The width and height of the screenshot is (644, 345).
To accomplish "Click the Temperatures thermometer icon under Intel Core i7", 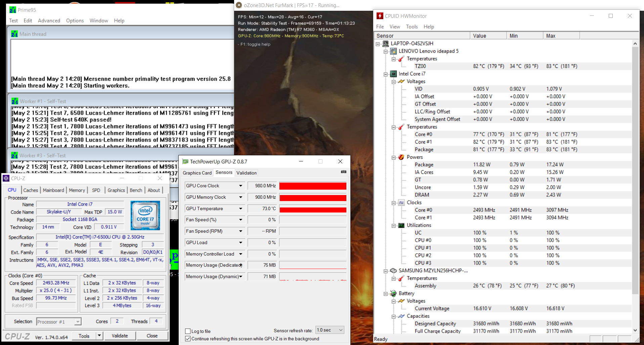I will (x=401, y=127).
